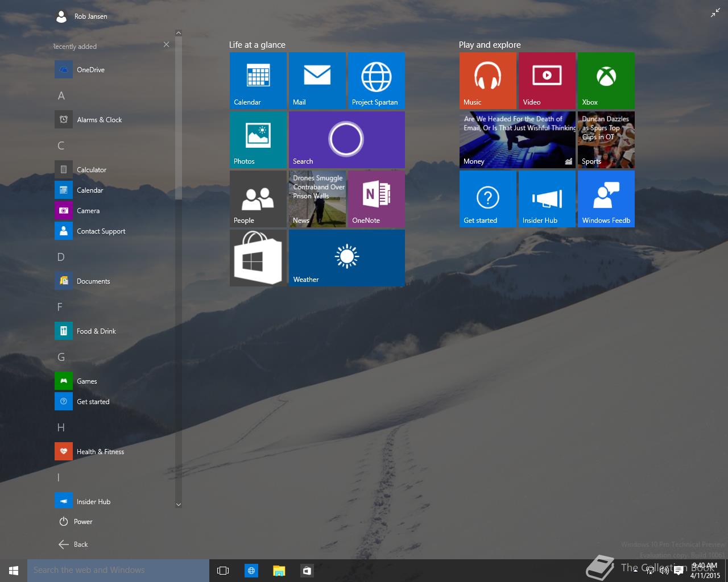Open Games from the app list
Screen dimensions: 728x582
113,381
